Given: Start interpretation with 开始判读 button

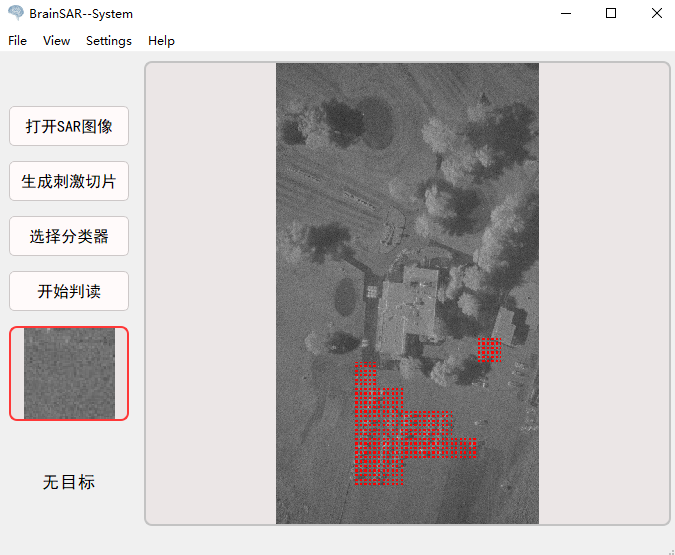Looking at the screenshot, I should coord(69,291).
